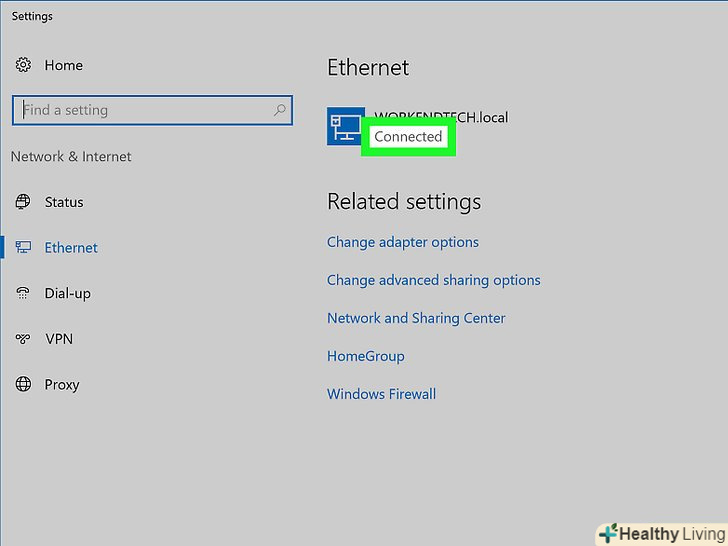This screenshot has height=546, width=728.
Task: Click the Proxy globe icon
Action: (x=23, y=384)
